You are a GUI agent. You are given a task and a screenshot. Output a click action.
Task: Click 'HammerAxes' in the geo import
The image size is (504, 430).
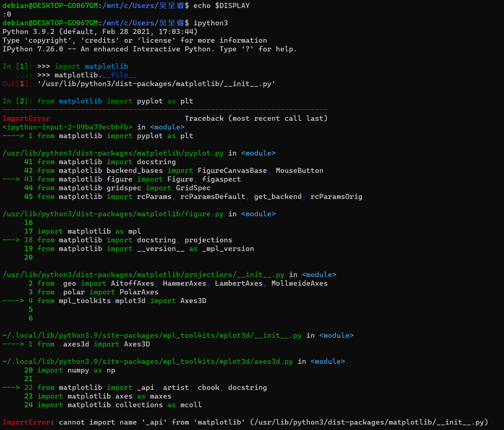click(x=185, y=283)
